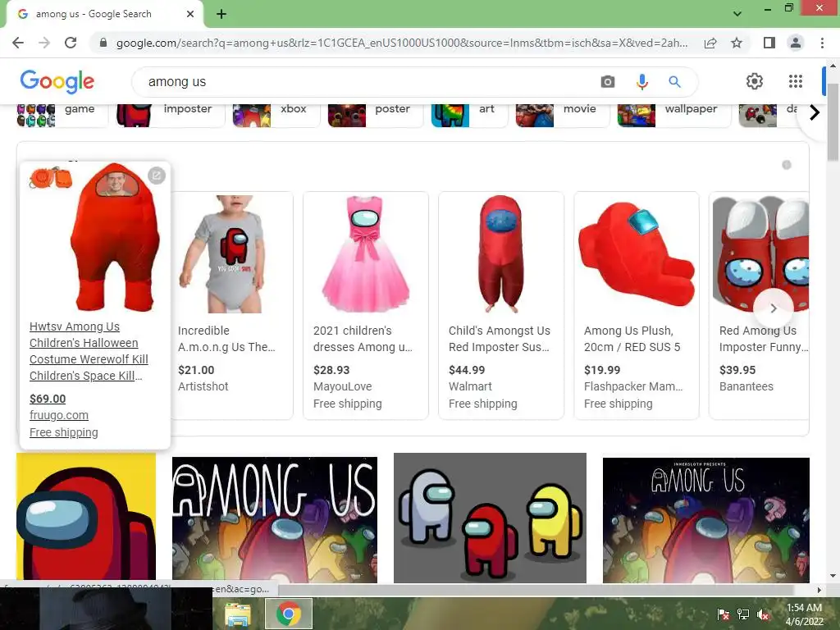The image size is (840, 630).
Task: Open Google quick settings gear
Action: [755, 81]
